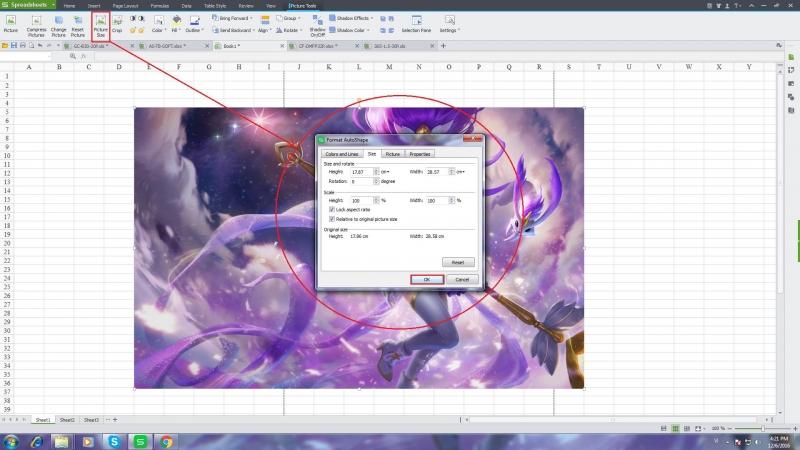
Task: Click the Insert Picture icon
Action: [x=11, y=24]
